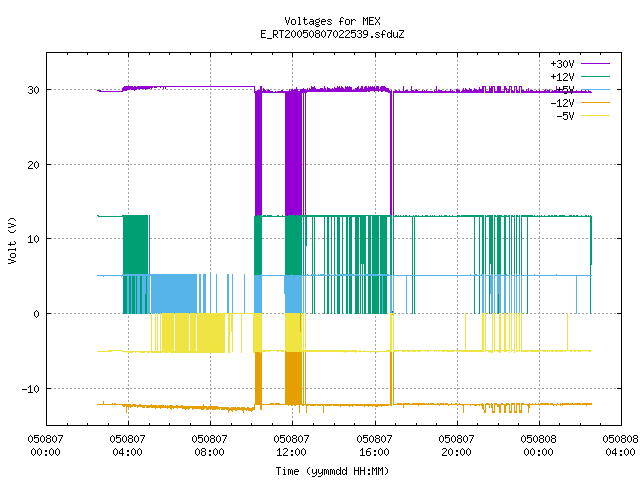This screenshot has height=480, width=640.
Task: Click the x-axis tick '050807 12:00'
Action: pos(291,446)
